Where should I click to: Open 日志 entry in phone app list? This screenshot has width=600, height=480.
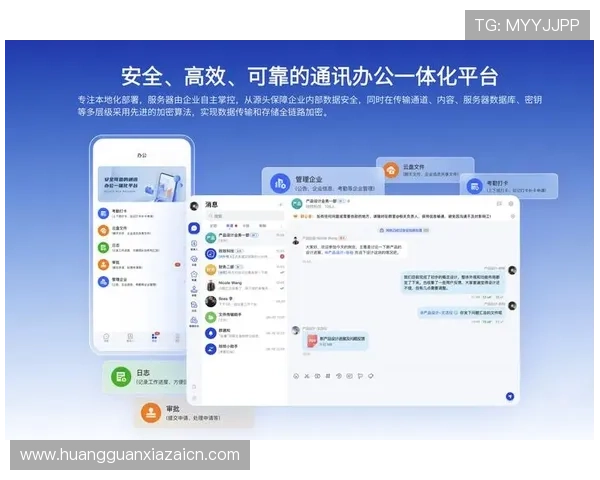coord(140,248)
